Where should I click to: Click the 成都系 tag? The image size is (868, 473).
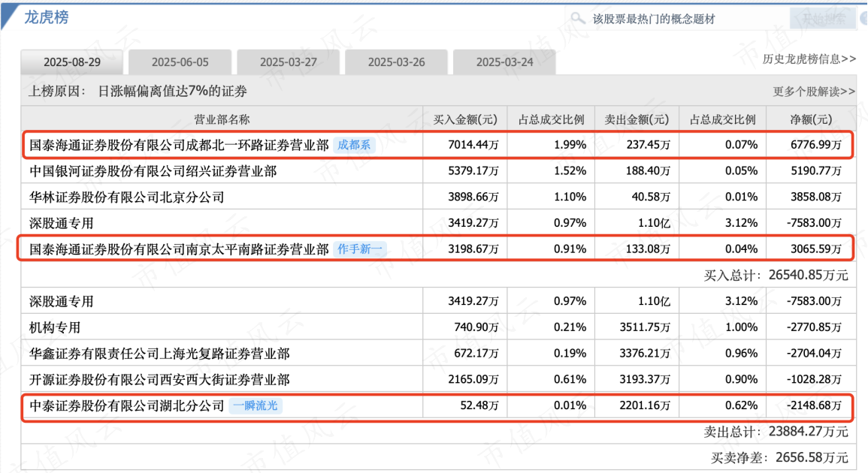(354, 145)
